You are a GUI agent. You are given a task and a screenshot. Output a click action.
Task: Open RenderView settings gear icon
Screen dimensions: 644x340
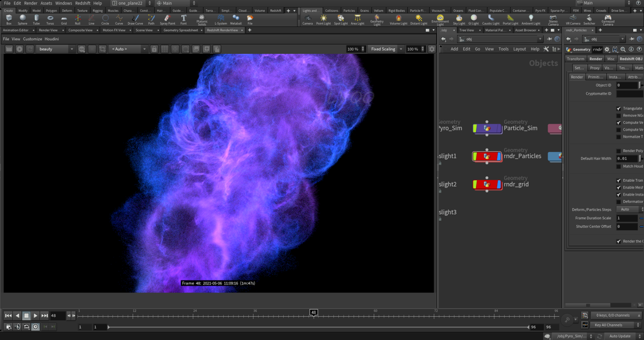(x=432, y=49)
